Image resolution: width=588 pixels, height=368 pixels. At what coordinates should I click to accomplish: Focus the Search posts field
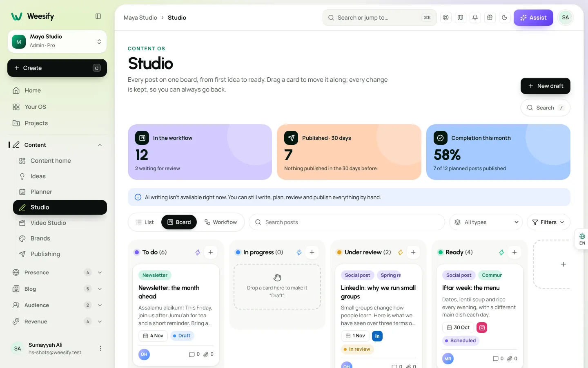tap(347, 222)
